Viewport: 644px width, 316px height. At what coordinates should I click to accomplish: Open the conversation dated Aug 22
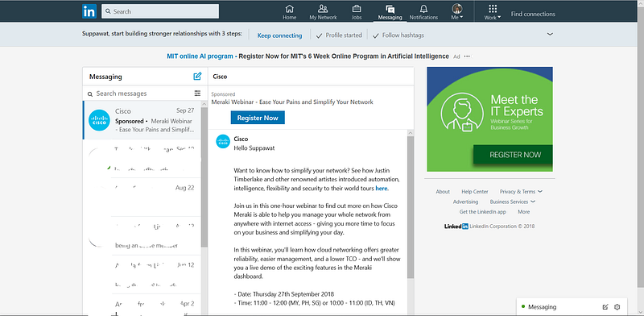tap(142, 197)
